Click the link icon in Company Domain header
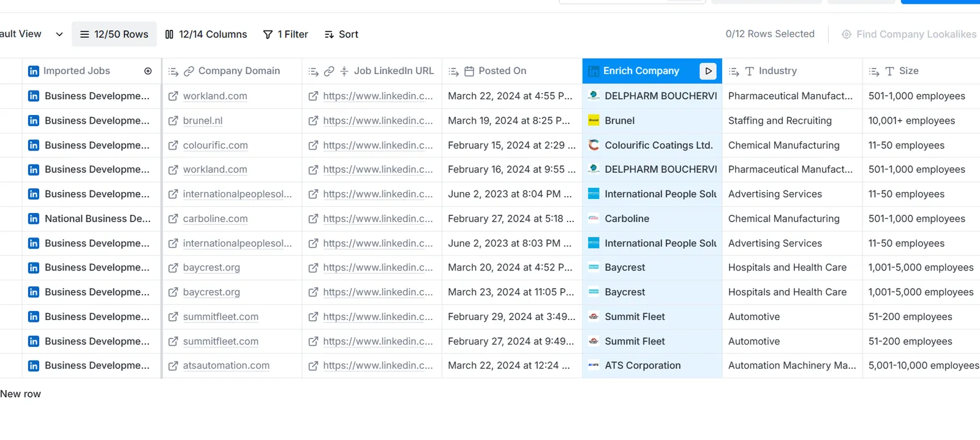980x440 pixels. click(189, 72)
